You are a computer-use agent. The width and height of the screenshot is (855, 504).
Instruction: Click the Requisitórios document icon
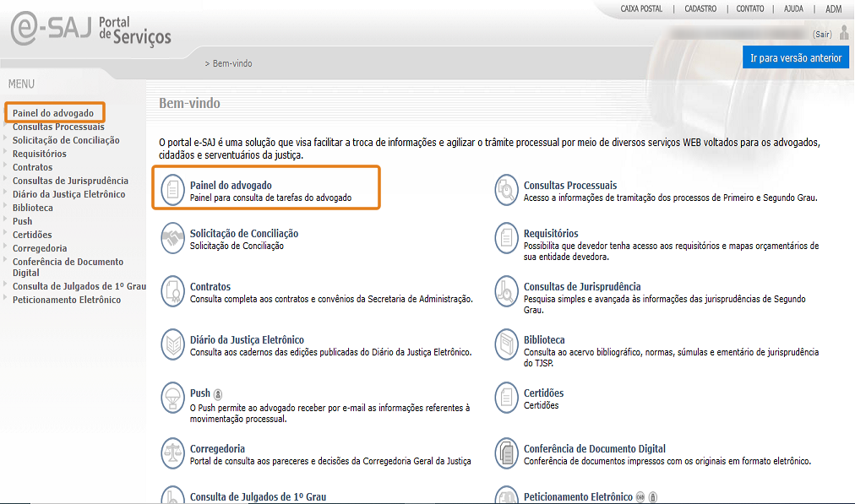[507, 238]
